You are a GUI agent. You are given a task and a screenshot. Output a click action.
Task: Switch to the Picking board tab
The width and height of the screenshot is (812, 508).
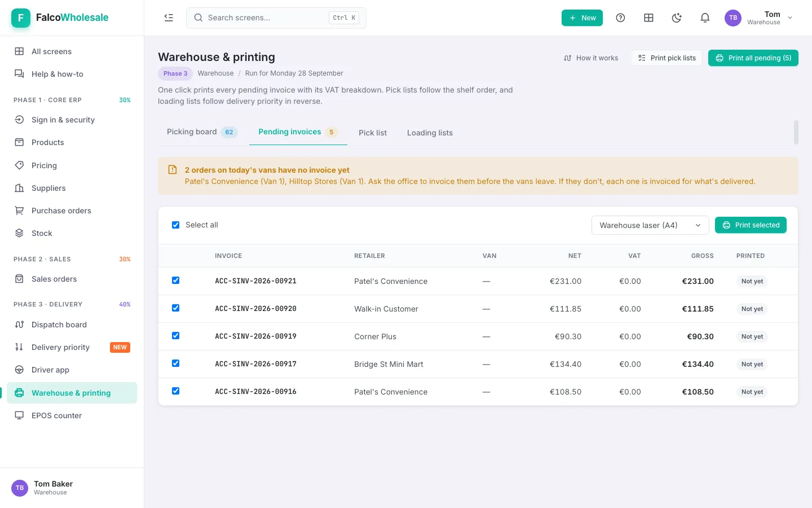pos(202,132)
